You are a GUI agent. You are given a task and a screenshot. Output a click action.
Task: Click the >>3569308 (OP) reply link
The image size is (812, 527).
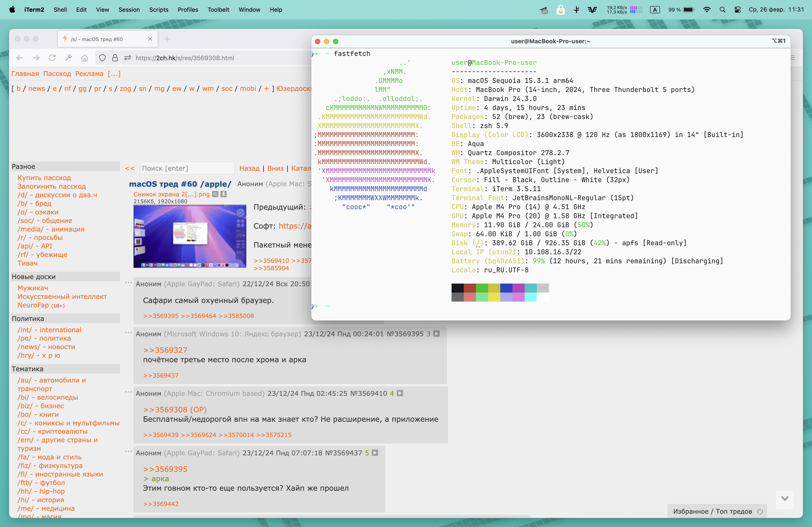(175, 409)
